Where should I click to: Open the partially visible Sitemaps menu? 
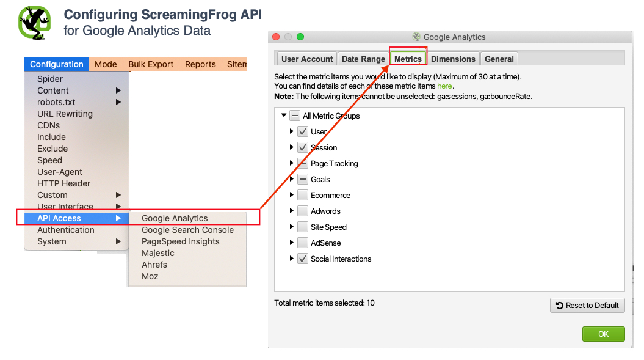tap(237, 64)
